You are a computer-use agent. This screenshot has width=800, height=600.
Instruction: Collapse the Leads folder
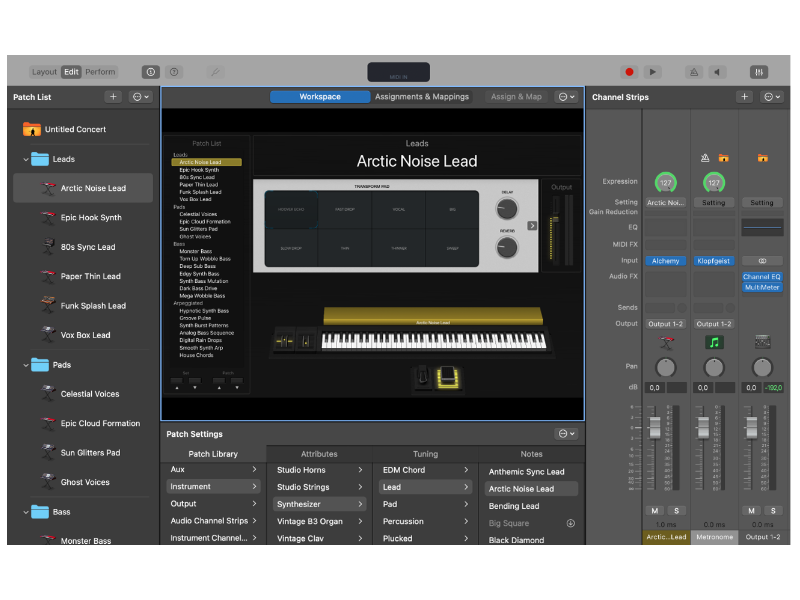26,159
